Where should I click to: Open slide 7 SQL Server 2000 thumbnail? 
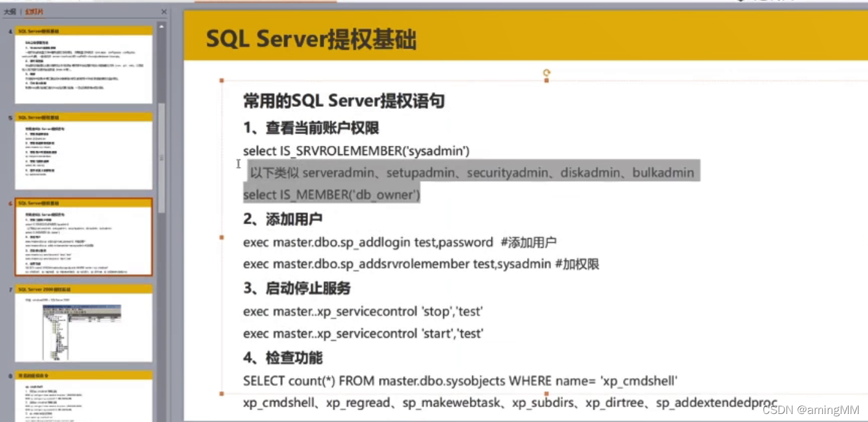pyautogui.click(x=83, y=323)
